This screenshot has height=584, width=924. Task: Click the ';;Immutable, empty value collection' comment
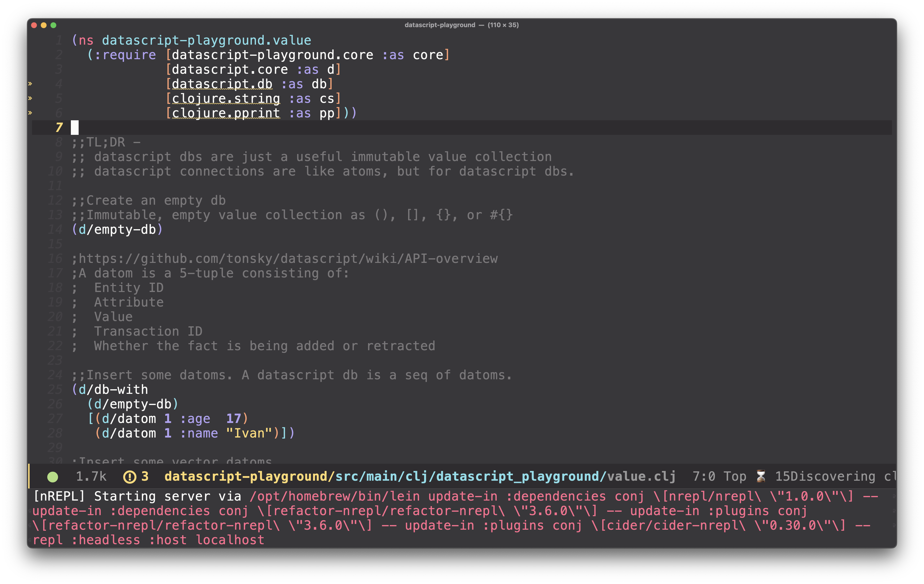tap(292, 215)
